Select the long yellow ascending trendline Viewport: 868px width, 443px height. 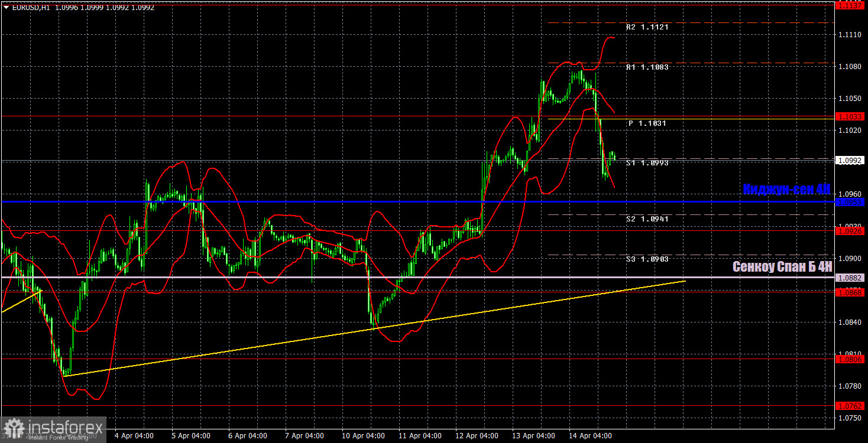(x=375, y=328)
